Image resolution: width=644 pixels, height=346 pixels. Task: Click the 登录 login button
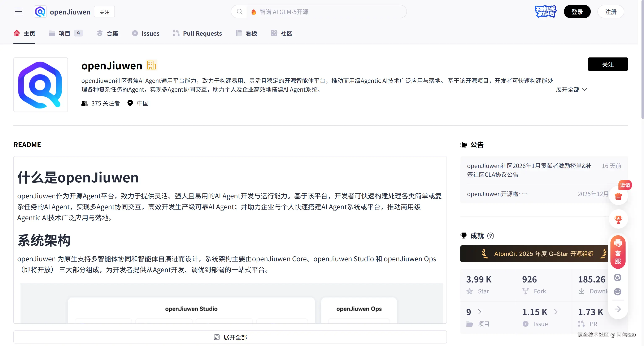click(577, 12)
